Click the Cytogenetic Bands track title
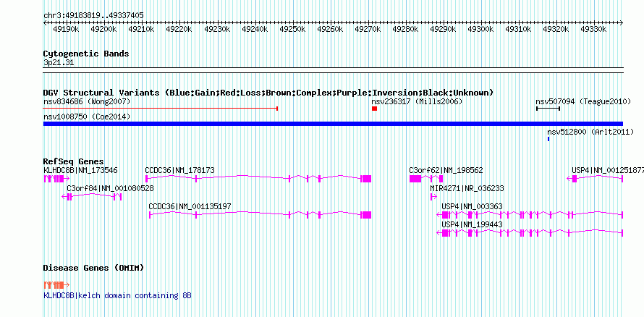 point(86,54)
